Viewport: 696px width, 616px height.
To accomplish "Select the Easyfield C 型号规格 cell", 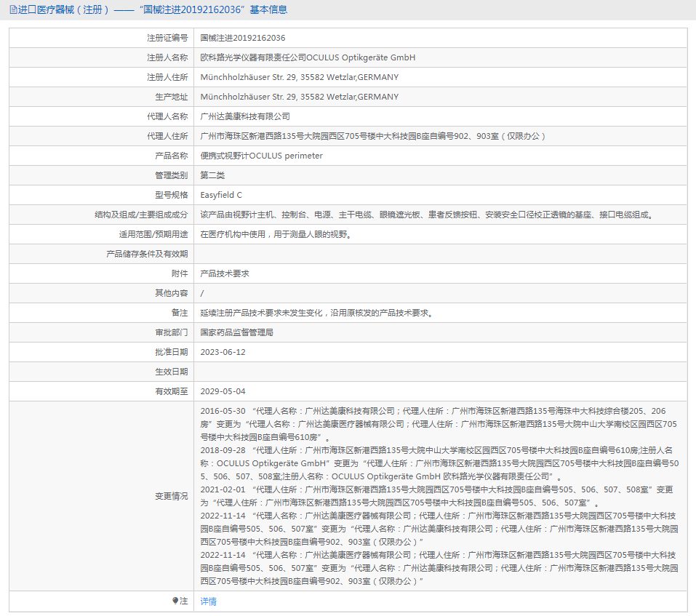I will click(221, 194).
